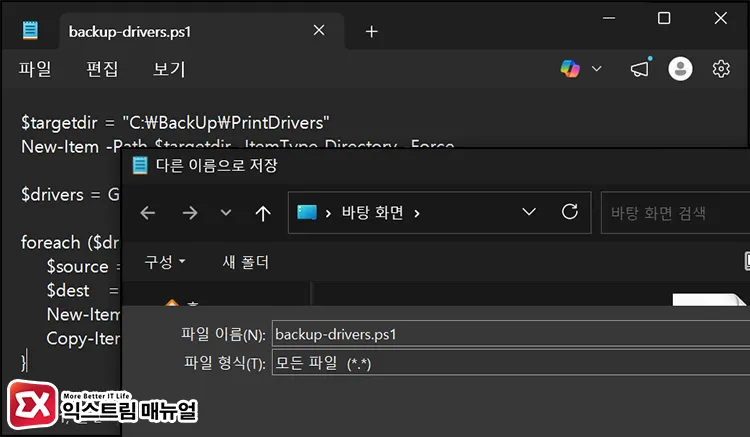Screen dimensions: 750x437
Task: Open the 보기 menu in Notepad
Action: click(168, 69)
